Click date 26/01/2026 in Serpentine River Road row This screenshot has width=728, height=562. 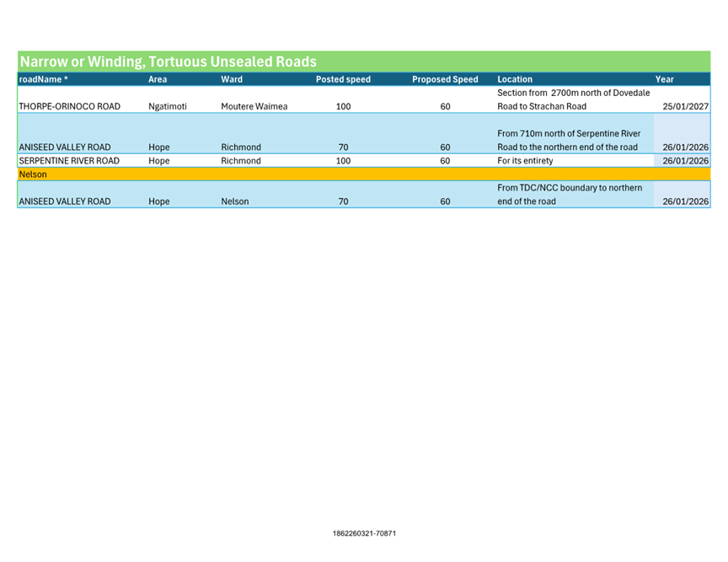pyautogui.click(x=685, y=161)
